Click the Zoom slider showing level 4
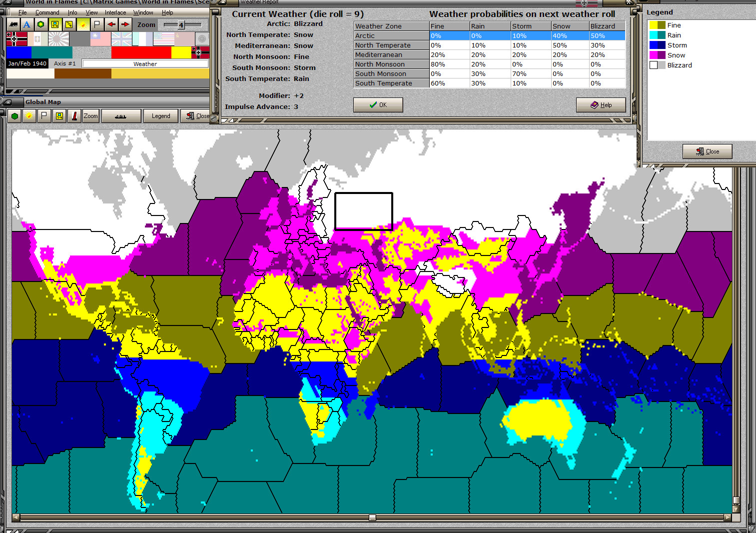756x533 pixels. [181, 24]
